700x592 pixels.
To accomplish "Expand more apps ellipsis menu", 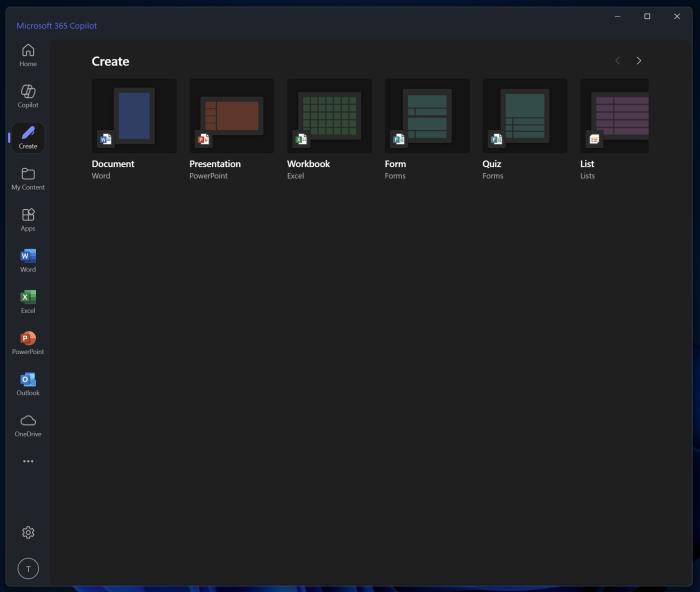I will (28, 461).
